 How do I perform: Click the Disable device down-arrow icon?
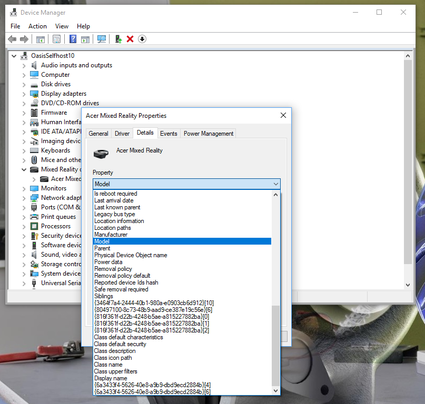tap(142, 39)
